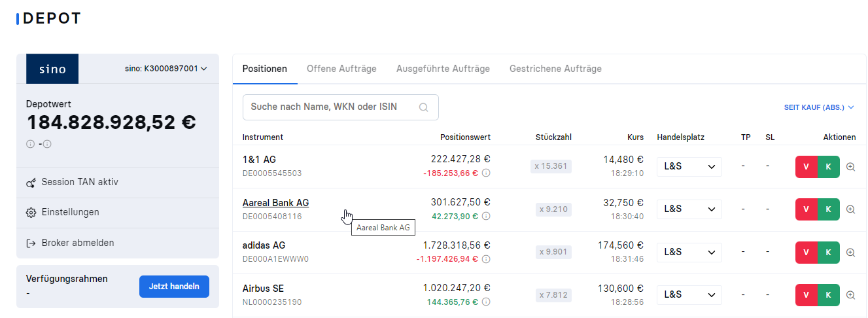This screenshot has height=318, width=868.
Task: Open the sino: K3000897001 account dropdown
Action: [x=165, y=69]
